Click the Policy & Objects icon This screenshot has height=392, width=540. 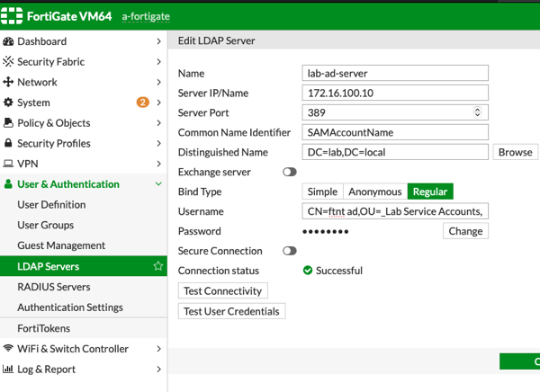pyautogui.click(x=9, y=123)
